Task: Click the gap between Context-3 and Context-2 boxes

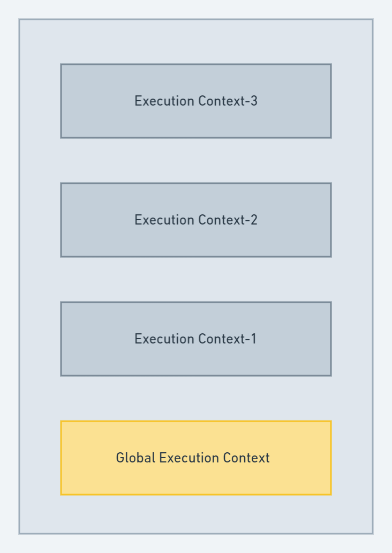Action: (x=195, y=160)
